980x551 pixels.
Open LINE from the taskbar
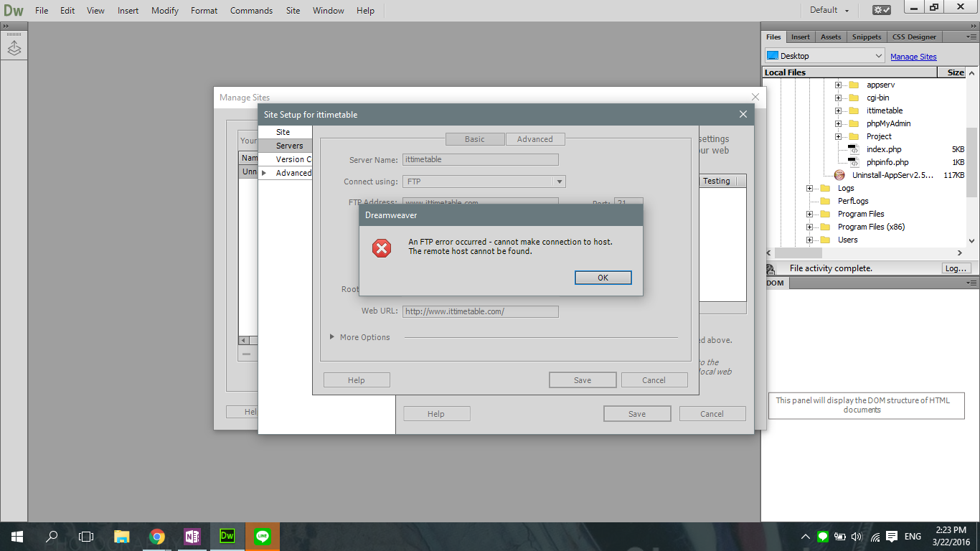point(262,536)
